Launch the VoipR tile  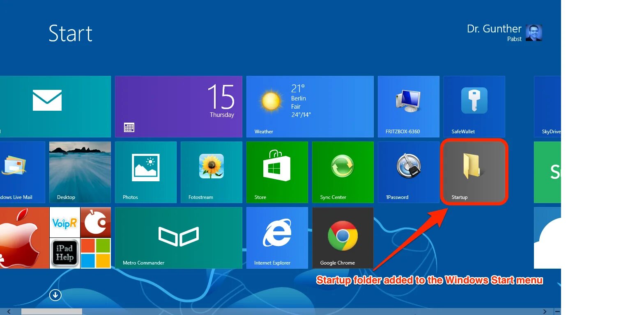(x=65, y=222)
